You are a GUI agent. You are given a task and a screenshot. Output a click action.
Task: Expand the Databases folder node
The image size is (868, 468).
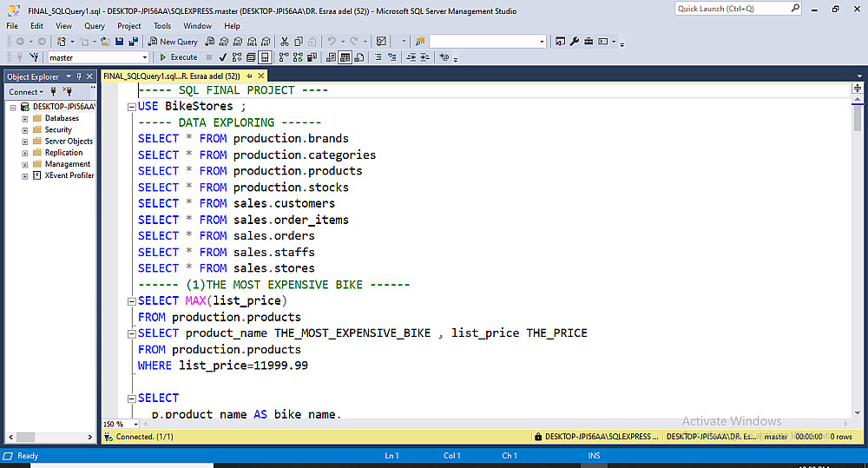[25, 119]
